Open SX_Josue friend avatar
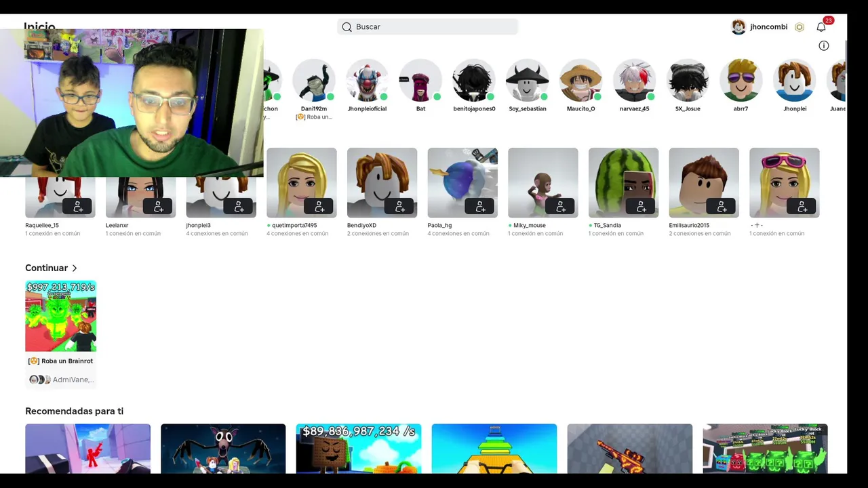Viewport: 868px width, 488px height. [x=688, y=80]
